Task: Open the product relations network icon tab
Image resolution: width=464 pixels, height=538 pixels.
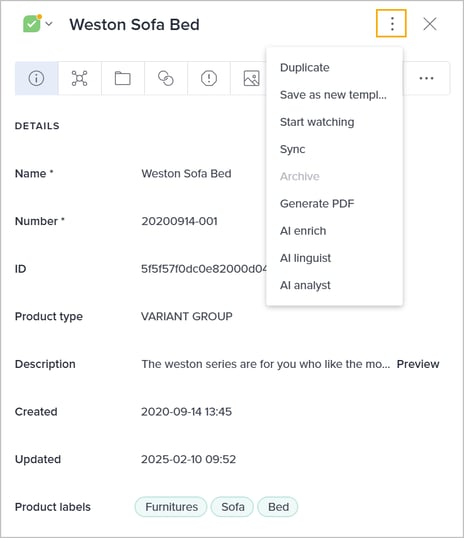Action: pos(79,78)
